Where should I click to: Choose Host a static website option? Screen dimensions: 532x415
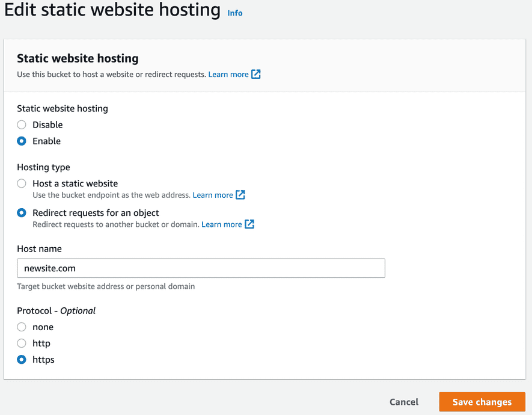click(x=22, y=183)
